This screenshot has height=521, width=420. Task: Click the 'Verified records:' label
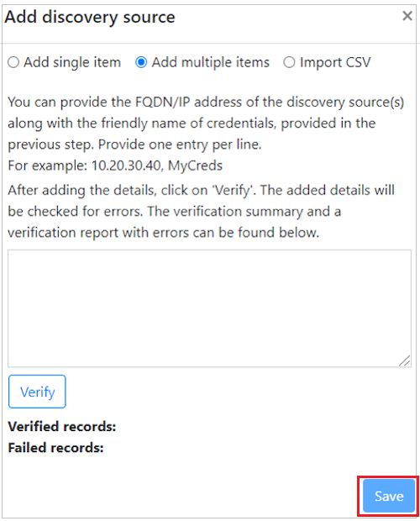[x=62, y=426]
